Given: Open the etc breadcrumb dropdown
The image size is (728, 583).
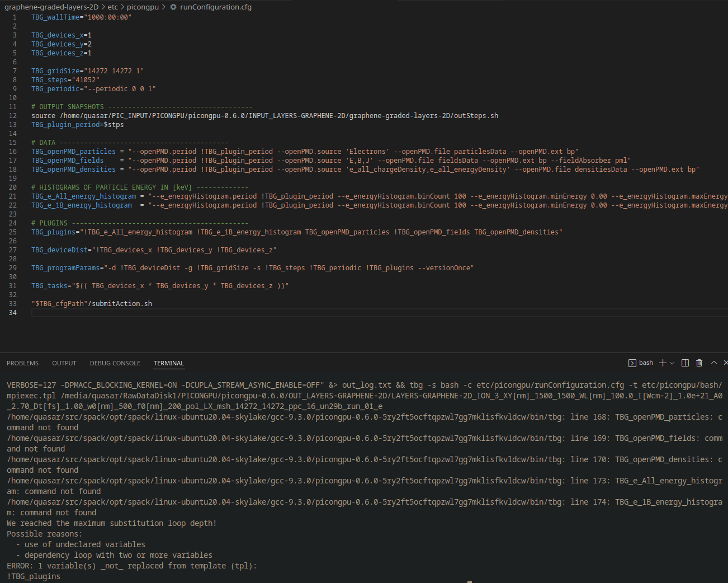Looking at the screenshot, I should point(112,7).
